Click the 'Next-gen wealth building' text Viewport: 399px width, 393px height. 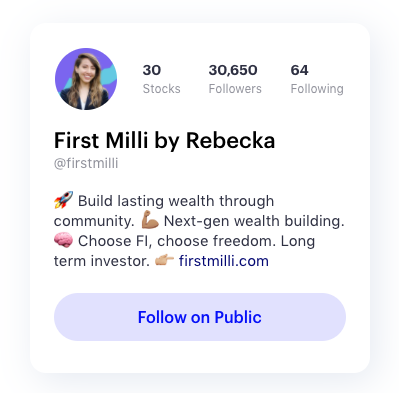pos(252,221)
